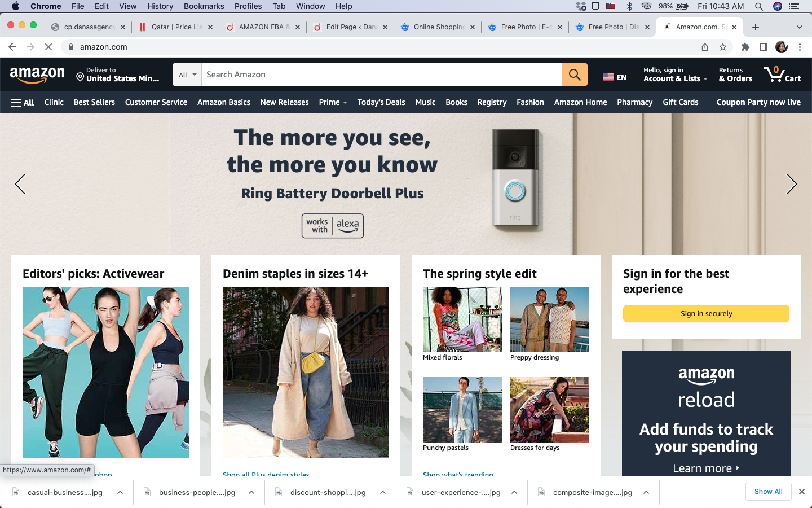Go forward in browser history
Screen dimensions: 812x508
[30, 47]
